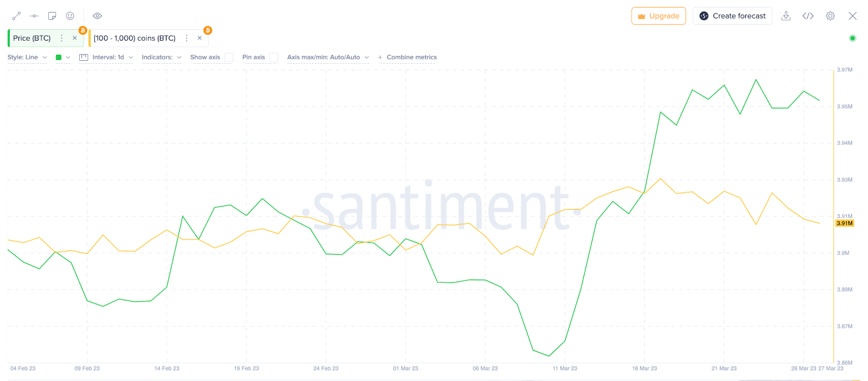Click the 16 Mar 23 date label
This screenshot has width=868, height=381.
(x=644, y=369)
